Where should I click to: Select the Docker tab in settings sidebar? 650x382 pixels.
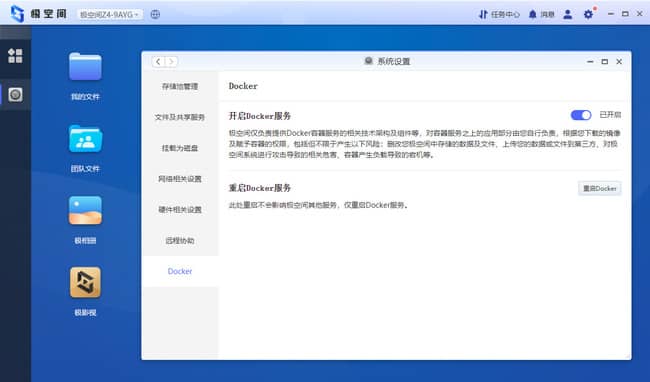[180, 271]
